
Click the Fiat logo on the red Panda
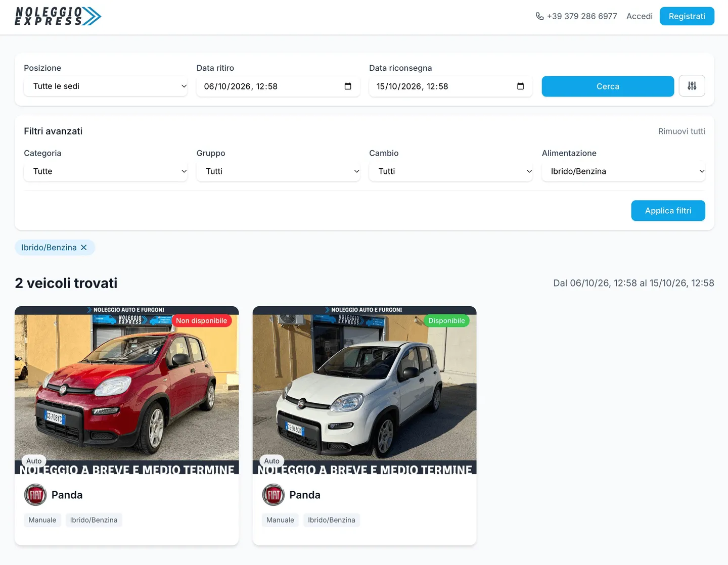coord(35,495)
